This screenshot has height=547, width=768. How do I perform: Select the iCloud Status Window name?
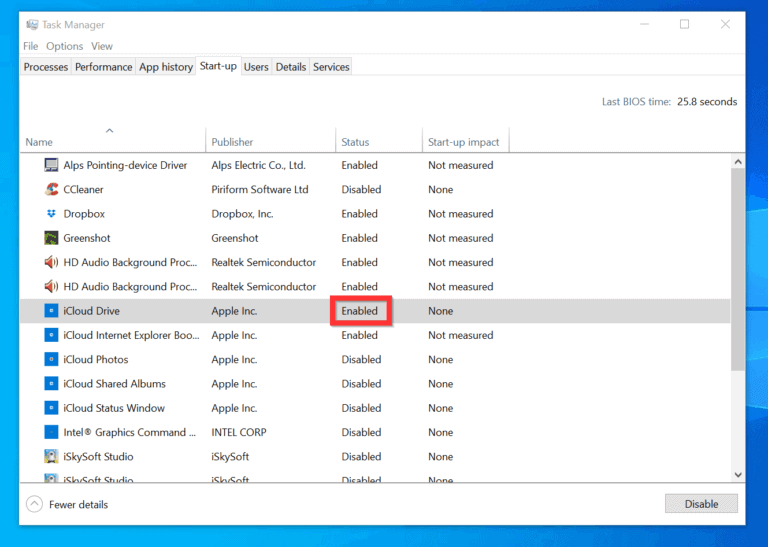pos(114,408)
